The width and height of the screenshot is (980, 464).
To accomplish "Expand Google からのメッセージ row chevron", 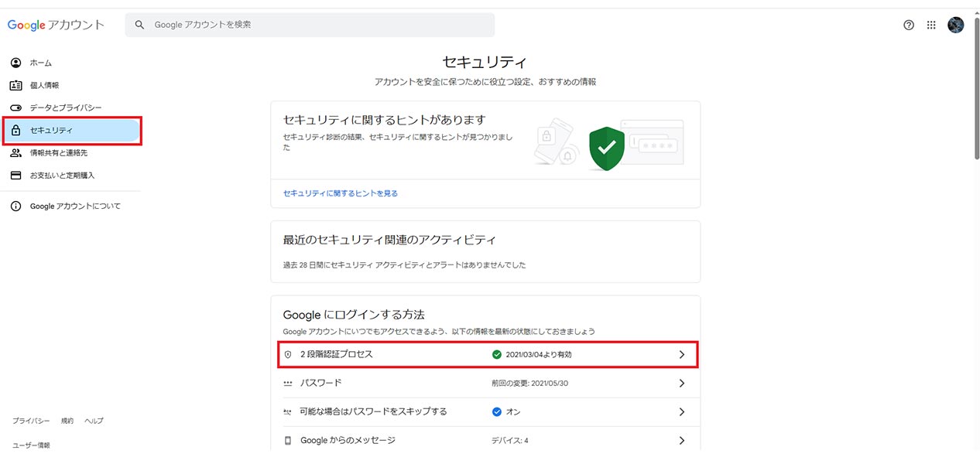I will pyautogui.click(x=682, y=440).
